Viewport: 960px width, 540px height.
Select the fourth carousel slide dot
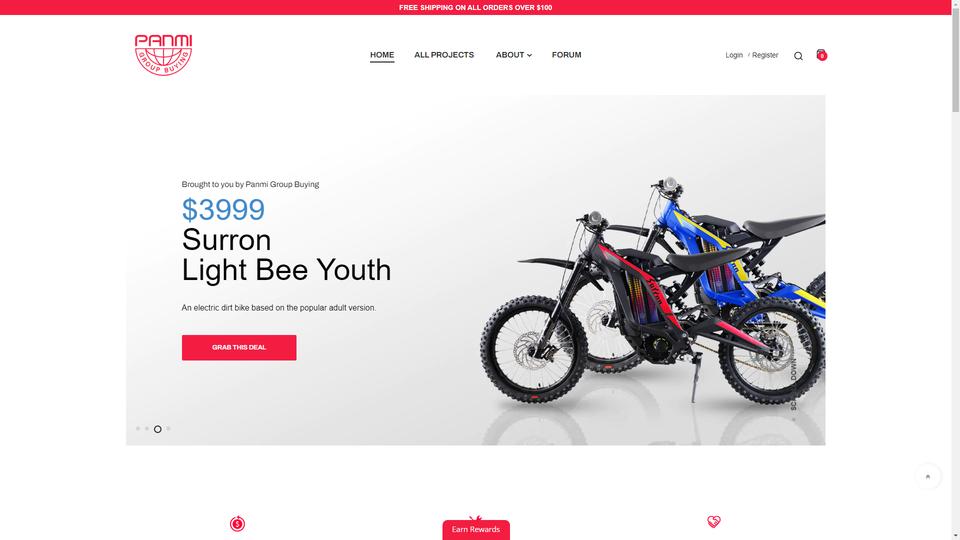click(x=168, y=429)
